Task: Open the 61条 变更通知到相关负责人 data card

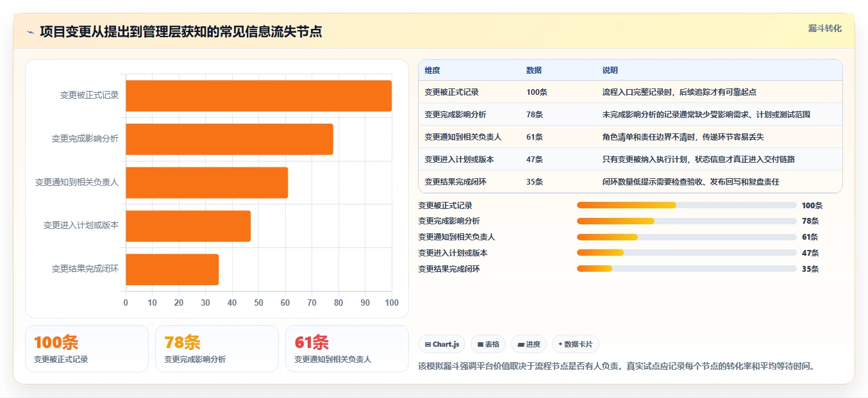Action: point(347,349)
